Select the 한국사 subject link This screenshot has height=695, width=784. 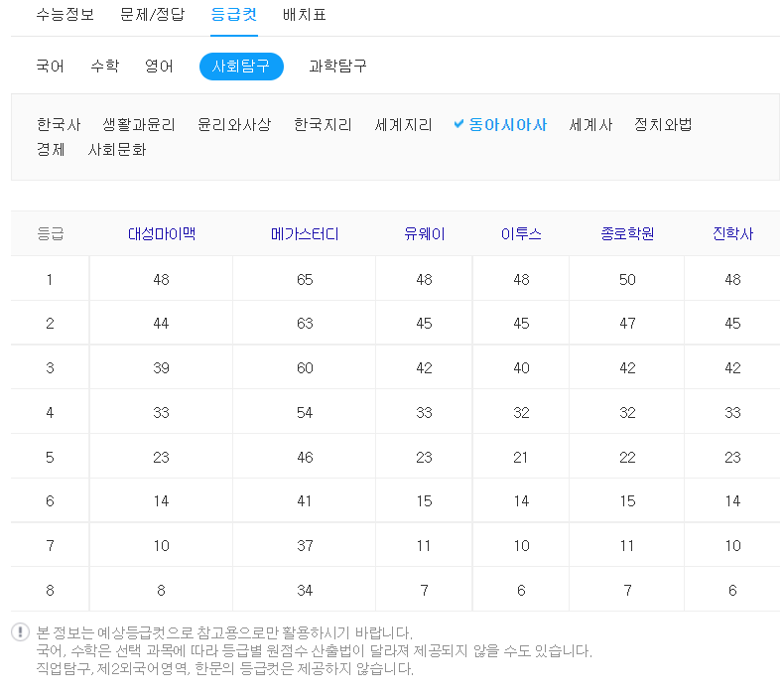59,124
